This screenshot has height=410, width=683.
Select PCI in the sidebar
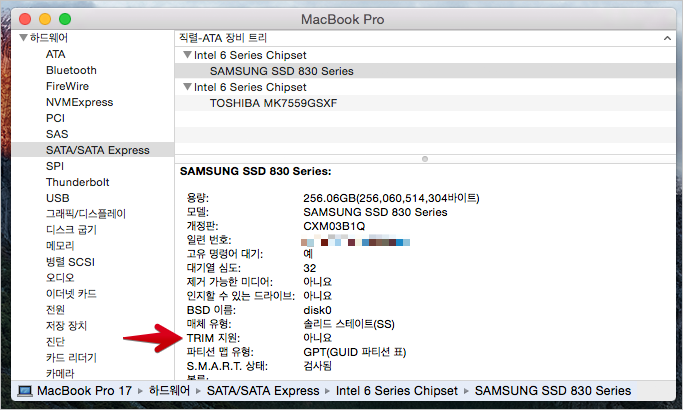55,118
